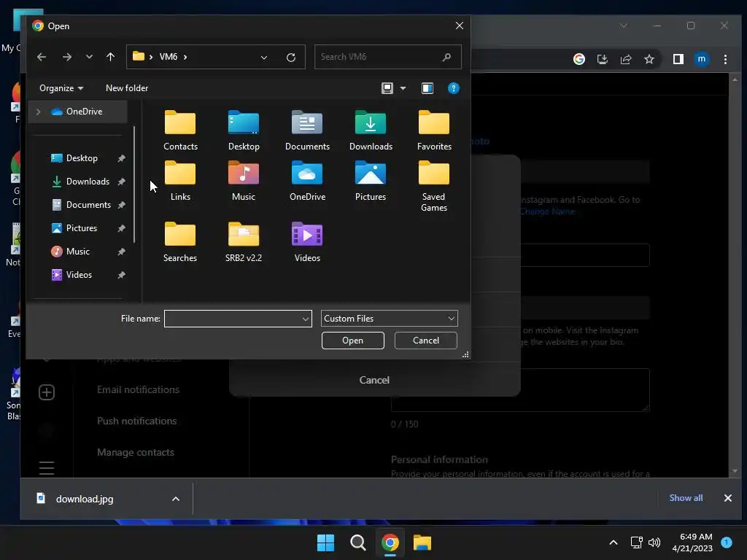The image size is (747, 560).
Task: Open the download.jpg downloaded file
Action: (x=84, y=499)
